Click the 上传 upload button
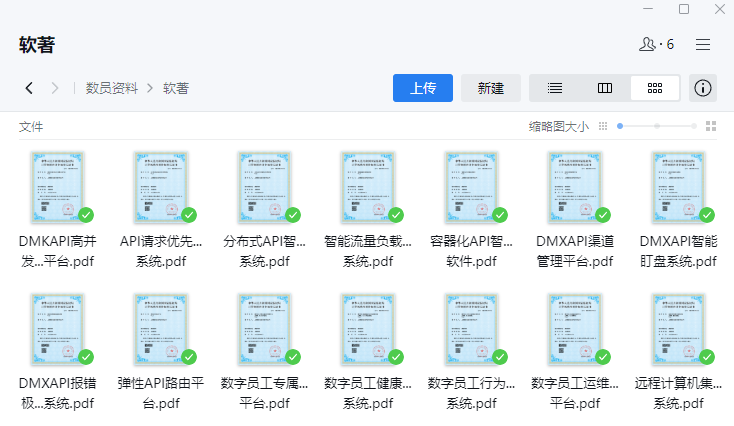This screenshot has height=426, width=734. pos(423,88)
